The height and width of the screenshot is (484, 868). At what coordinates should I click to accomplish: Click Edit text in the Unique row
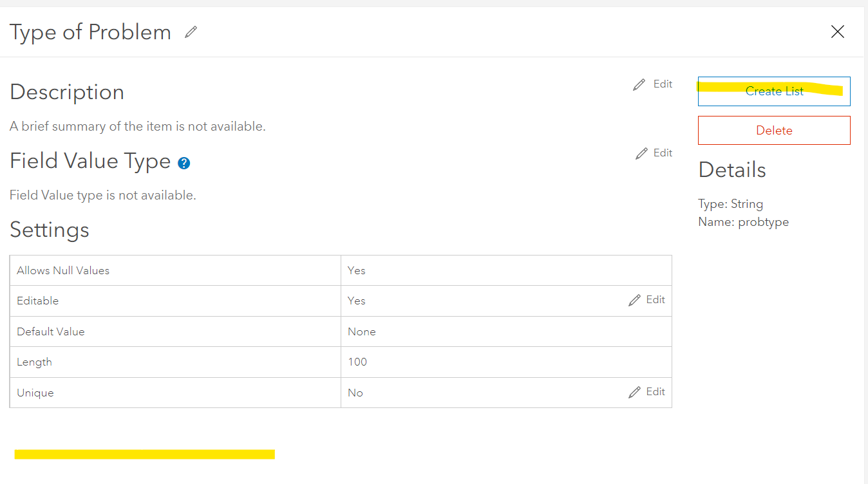coord(656,391)
